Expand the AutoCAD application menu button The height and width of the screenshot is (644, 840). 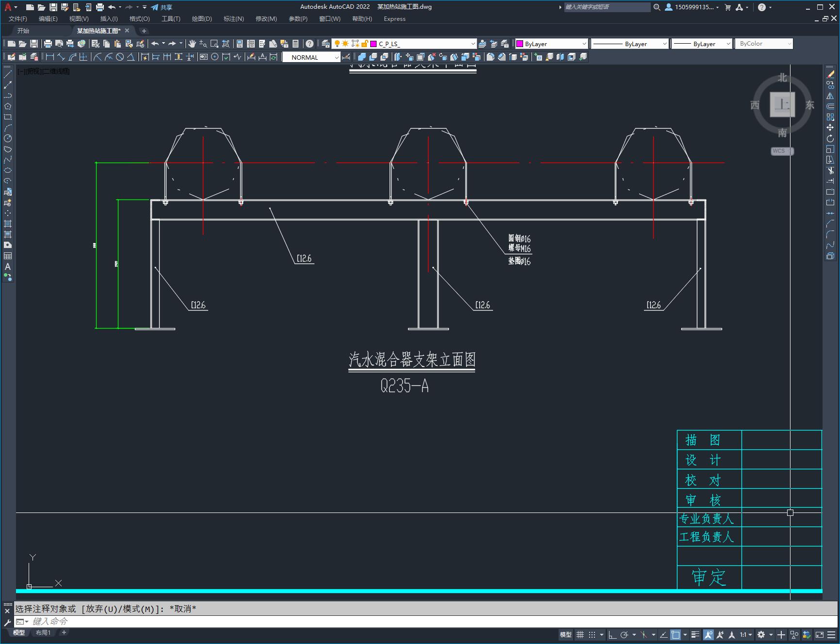10,7
